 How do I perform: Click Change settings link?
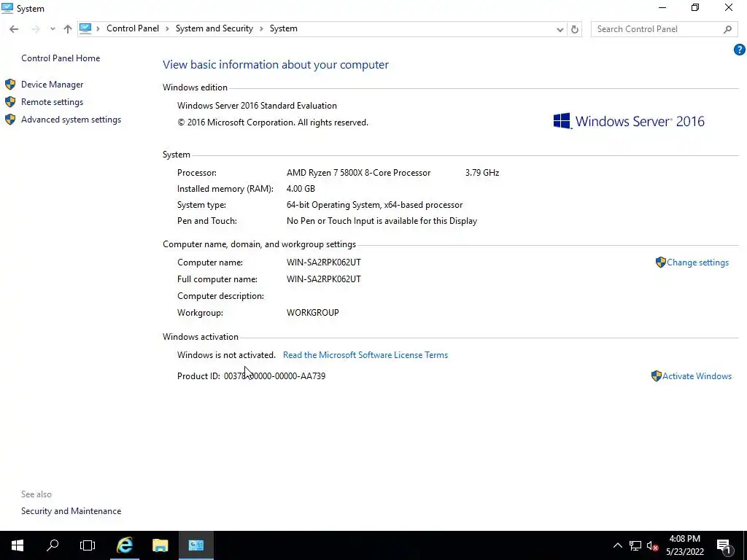pyautogui.click(x=697, y=262)
